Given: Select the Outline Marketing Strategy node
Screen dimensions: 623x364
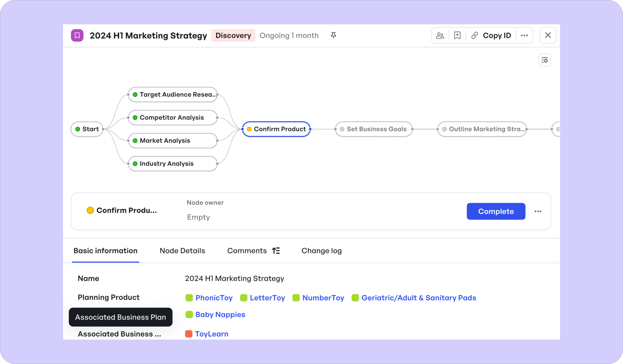Looking at the screenshot, I should tap(482, 129).
